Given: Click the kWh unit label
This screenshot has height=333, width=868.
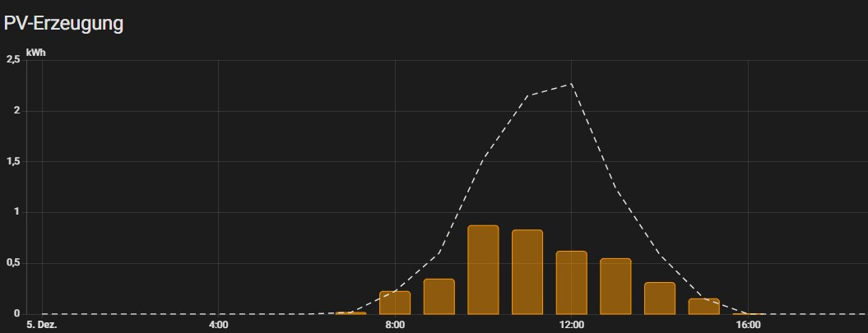Looking at the screenshot, I should tap(35, 53).
